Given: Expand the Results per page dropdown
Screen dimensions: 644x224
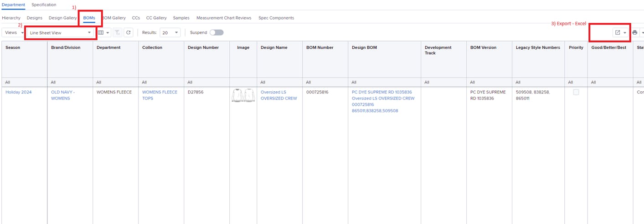Looking at the screenshot, I should coord(170,33).
